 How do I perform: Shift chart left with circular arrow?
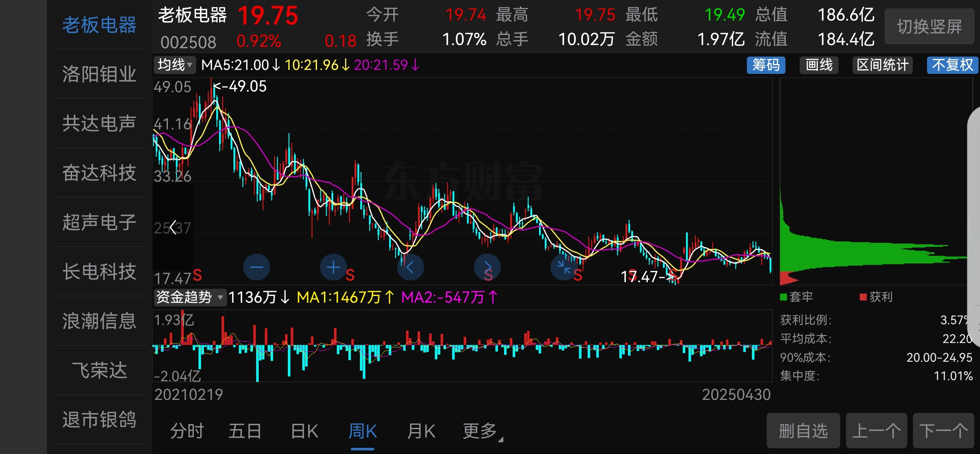coord(410,267)
